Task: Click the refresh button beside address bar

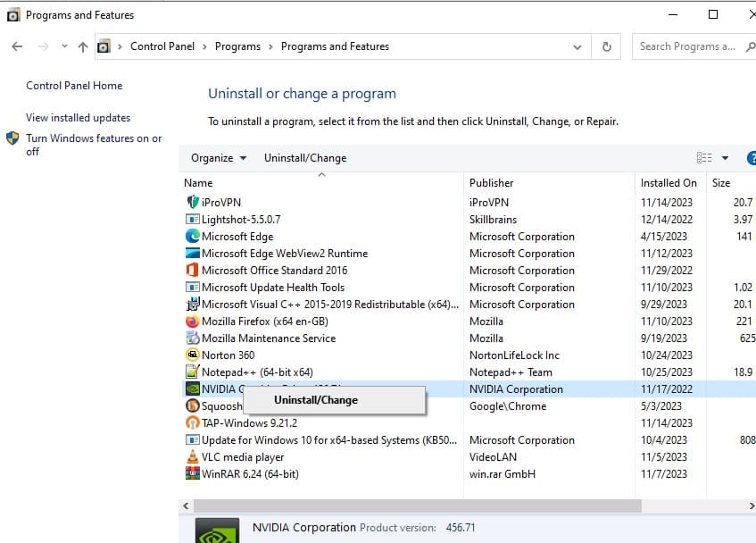Action: click(x=607, y=46)
